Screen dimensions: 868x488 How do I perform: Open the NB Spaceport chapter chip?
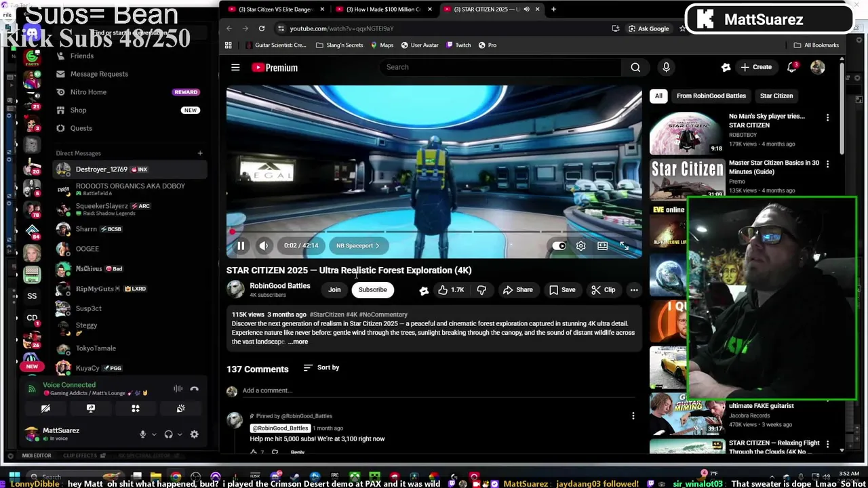point(357,245)
